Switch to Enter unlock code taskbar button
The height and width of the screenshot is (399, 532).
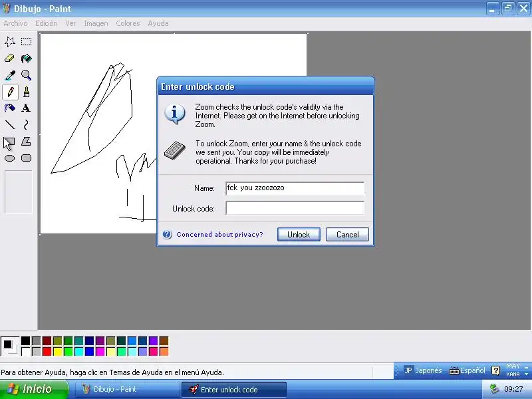(234, 389)
